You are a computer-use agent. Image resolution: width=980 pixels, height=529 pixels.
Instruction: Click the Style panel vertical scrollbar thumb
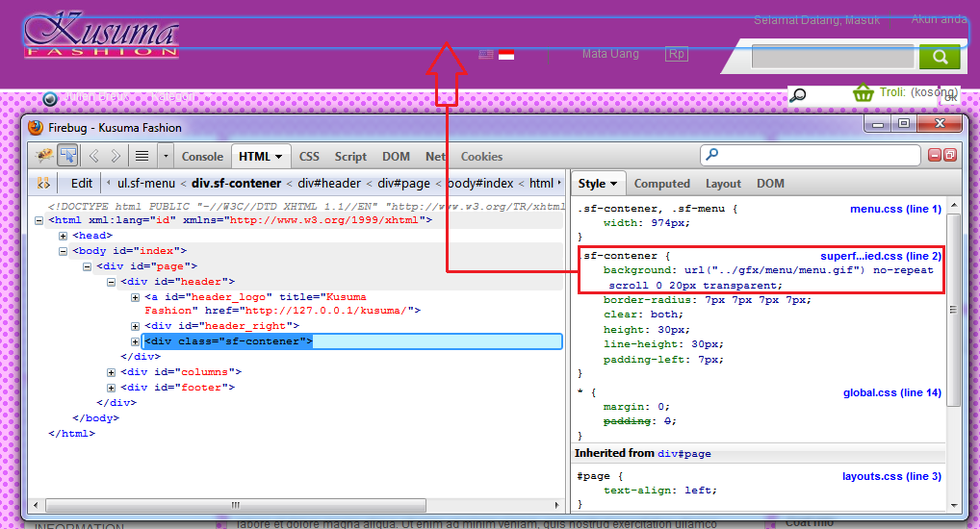point(954,310)
